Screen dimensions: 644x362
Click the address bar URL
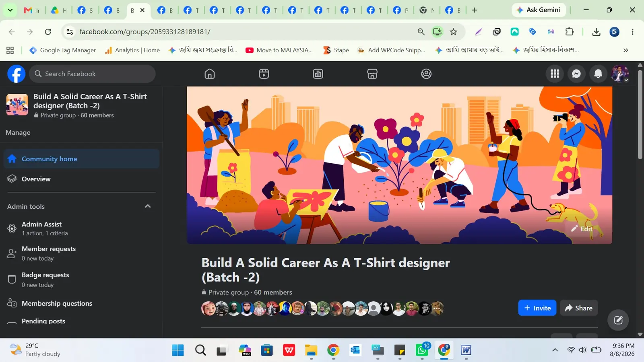145,32
